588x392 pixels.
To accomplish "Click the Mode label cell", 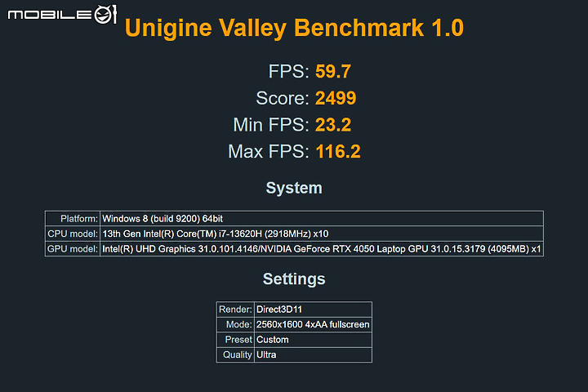I will click(x=235, y=324).
